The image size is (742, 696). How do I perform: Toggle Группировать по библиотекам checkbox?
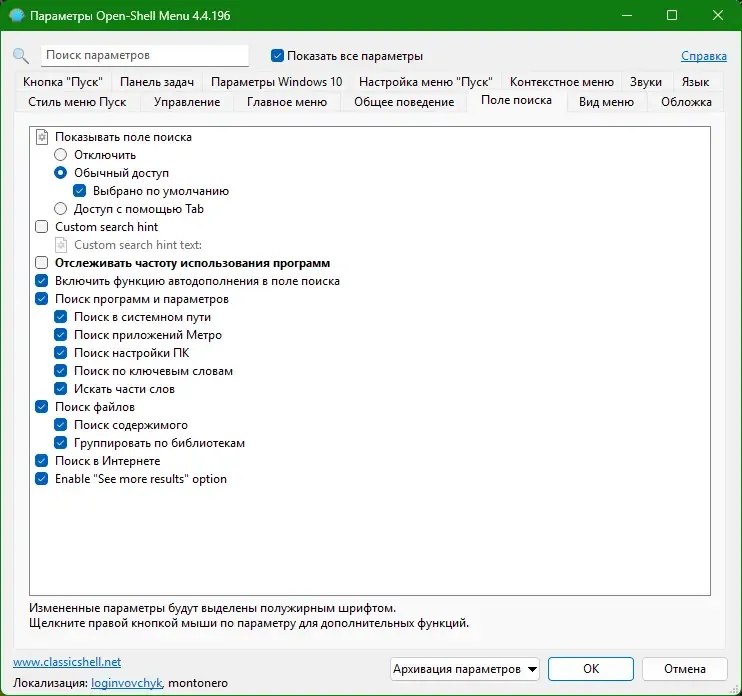[x=61, y=442]
